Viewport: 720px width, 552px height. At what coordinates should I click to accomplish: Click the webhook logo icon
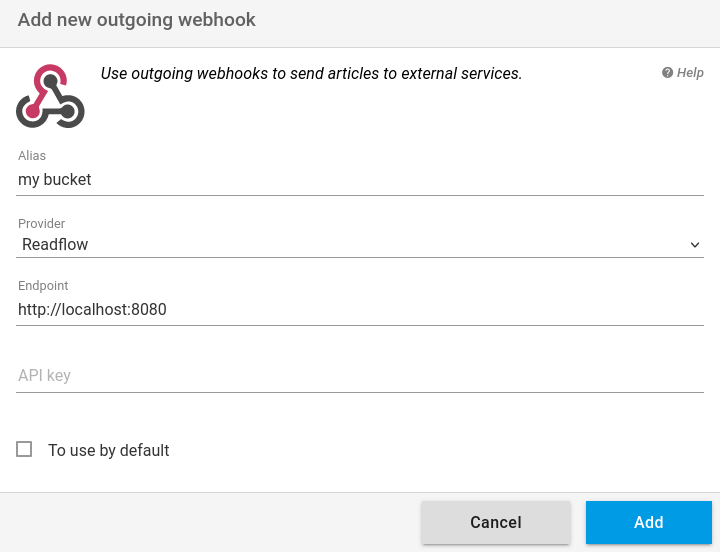point(50,96)
